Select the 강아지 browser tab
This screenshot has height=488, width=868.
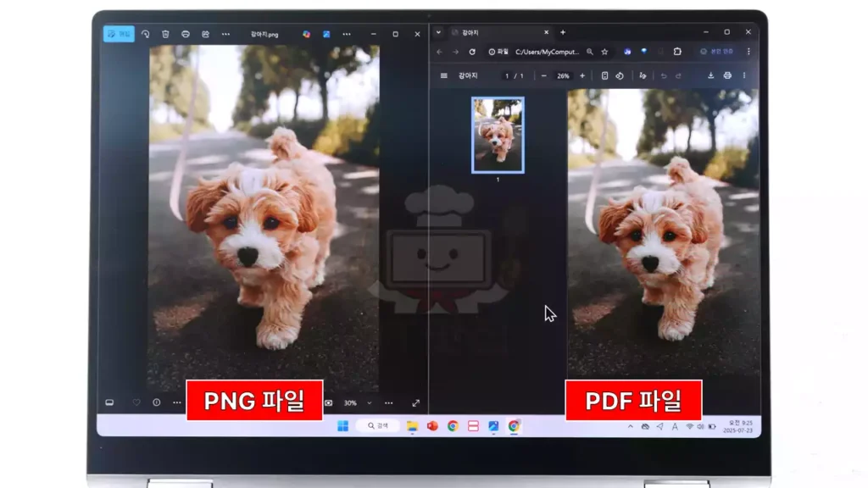[x=492, y=32]
